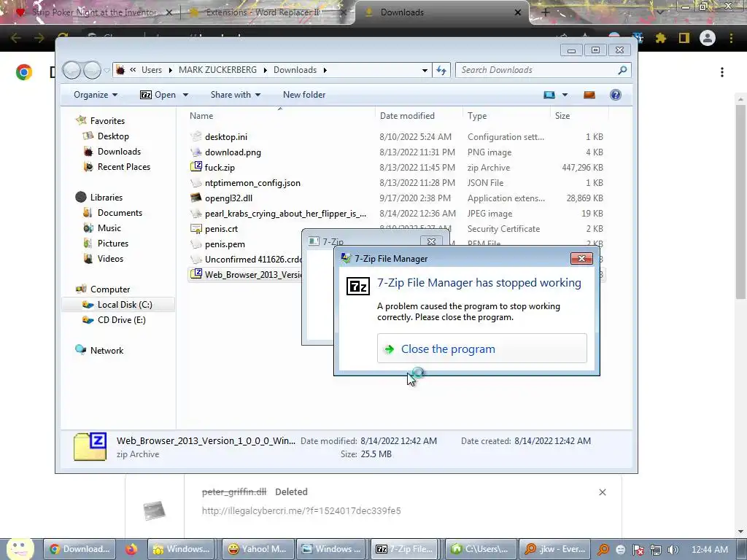This screenshot has width=747, height=560.
Task: Expand the Open button dropdown arrow
Action: 185,95
